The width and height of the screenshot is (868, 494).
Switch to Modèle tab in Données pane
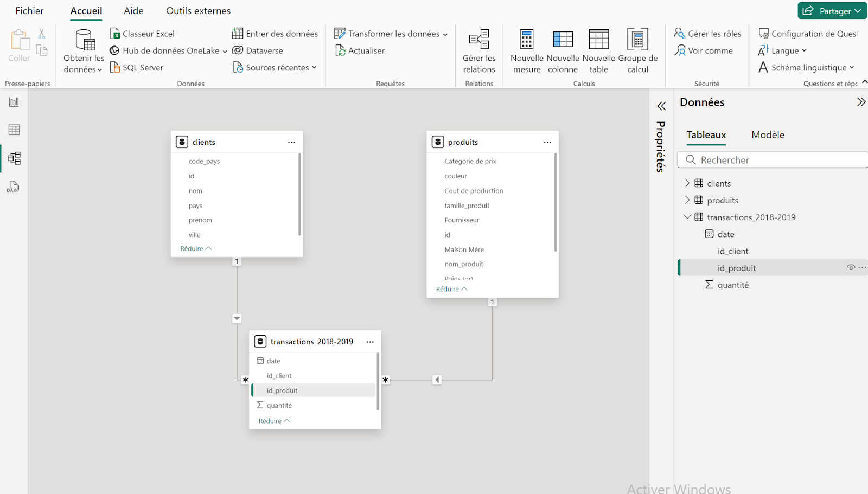click(x=768, y=134)
